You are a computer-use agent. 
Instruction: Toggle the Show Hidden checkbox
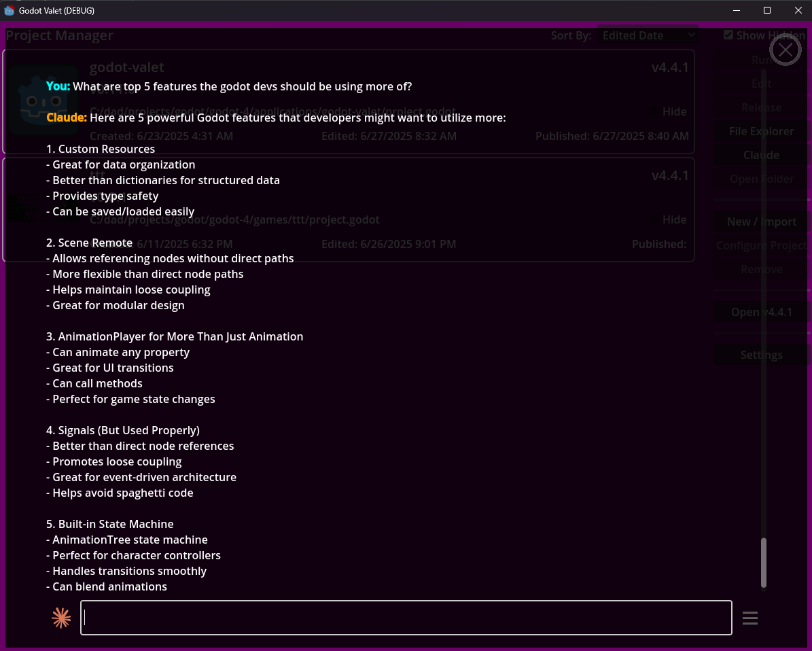tap(728, 35)
